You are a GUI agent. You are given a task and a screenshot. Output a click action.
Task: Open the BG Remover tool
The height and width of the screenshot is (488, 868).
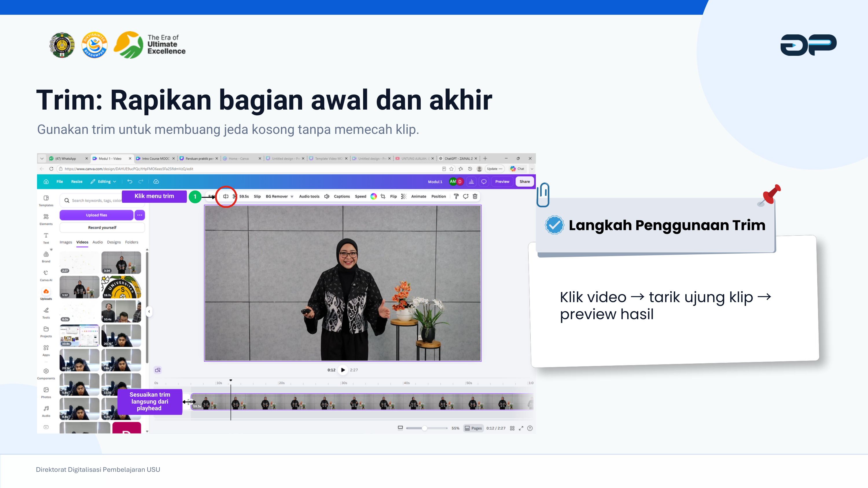click(279, 196)
